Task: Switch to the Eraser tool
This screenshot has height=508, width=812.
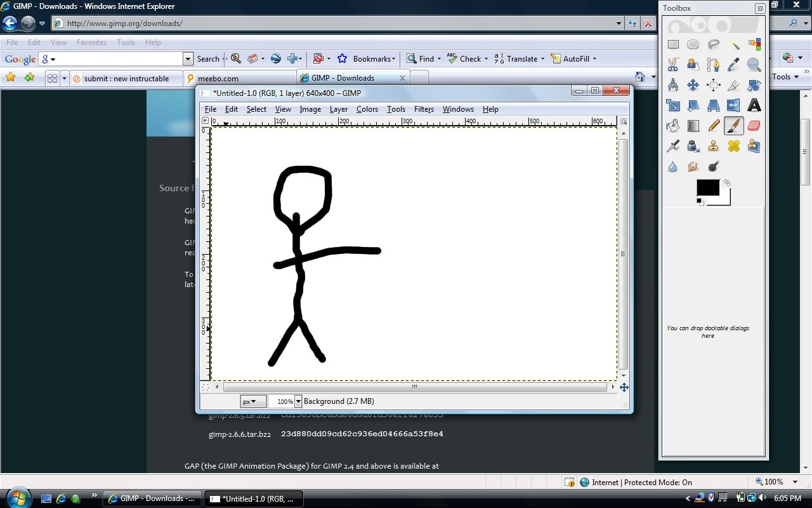Action: [754, 125]
